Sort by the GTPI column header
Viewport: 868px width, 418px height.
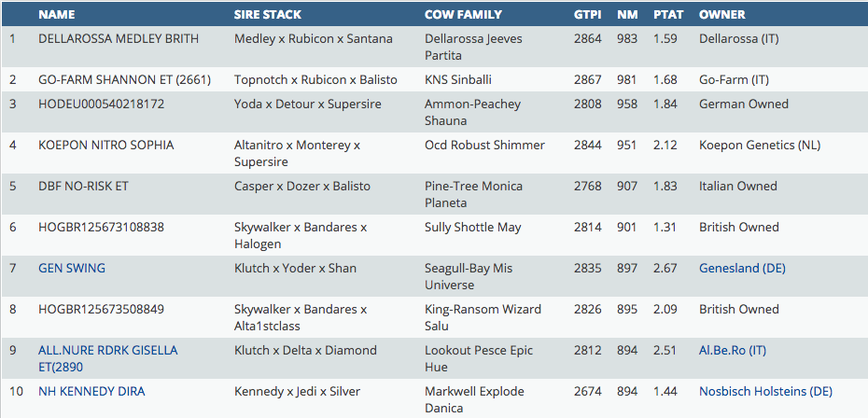(588, 15)
